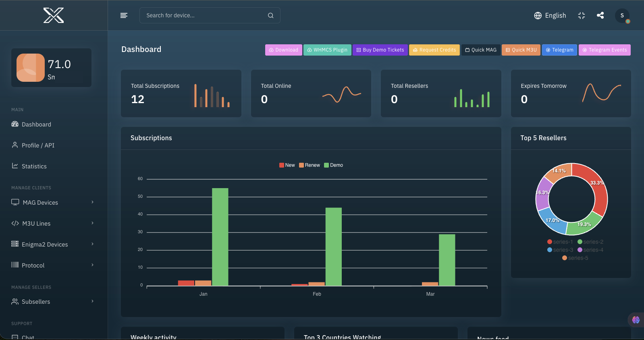This screenshot has width=644, height=340.
Task: Open Profile / API from sidebar
Action: (38, 145)
